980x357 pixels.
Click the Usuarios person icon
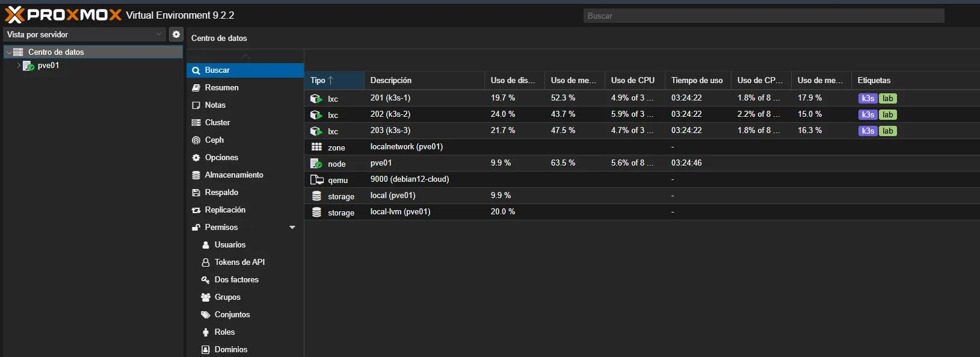click(206, 245)
